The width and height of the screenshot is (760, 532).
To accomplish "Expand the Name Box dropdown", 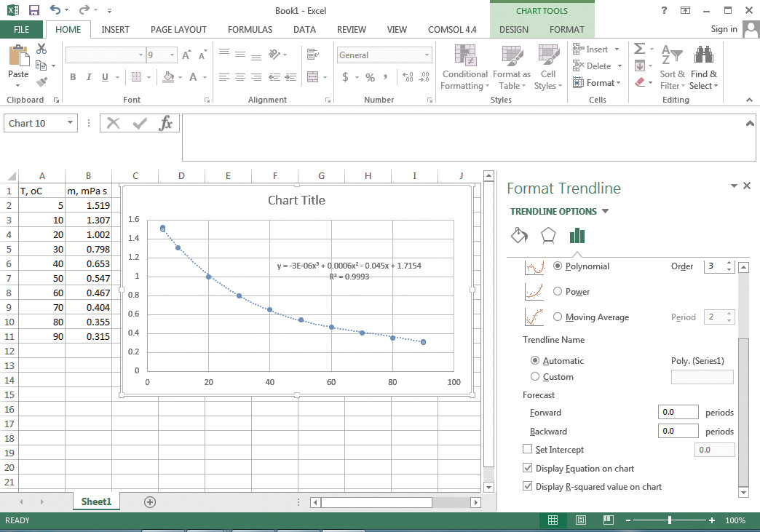I will pos(71,123).
